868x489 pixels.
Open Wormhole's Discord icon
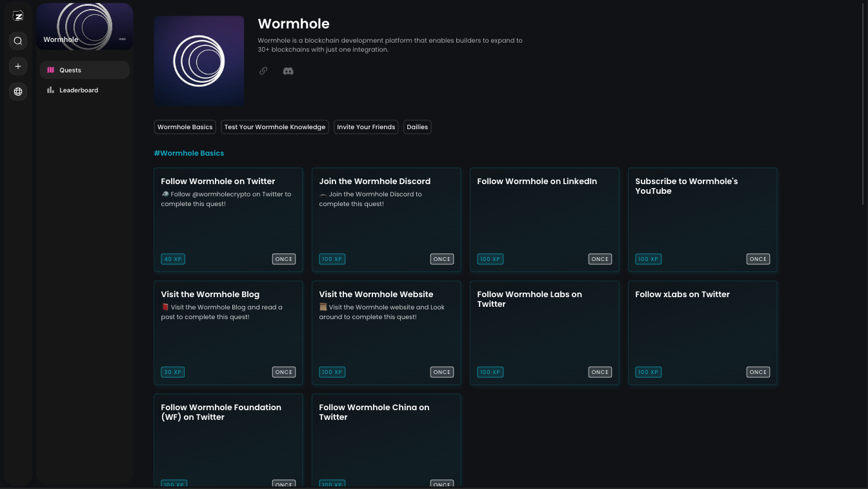coord(288,71)
